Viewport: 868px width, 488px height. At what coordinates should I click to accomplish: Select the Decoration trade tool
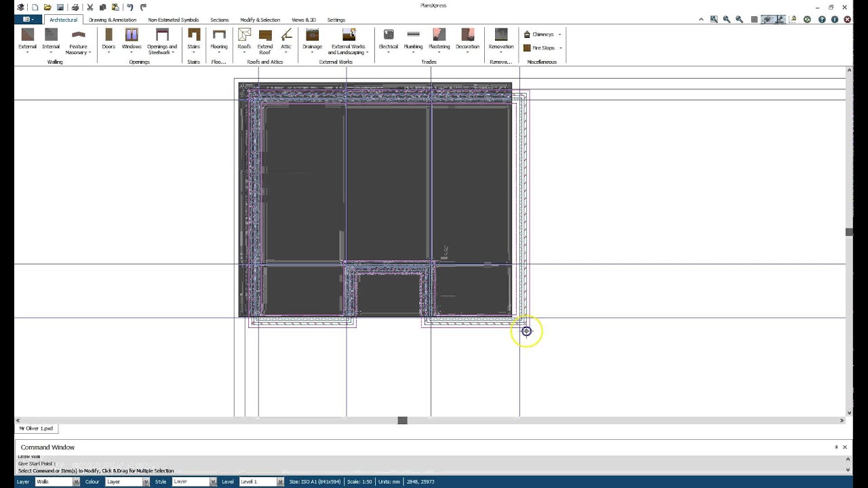point(467,41)
